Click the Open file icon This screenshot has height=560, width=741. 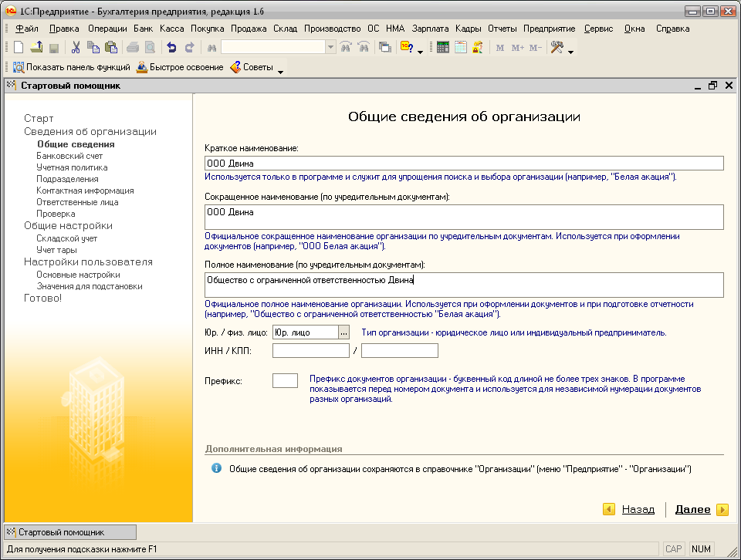36,47
